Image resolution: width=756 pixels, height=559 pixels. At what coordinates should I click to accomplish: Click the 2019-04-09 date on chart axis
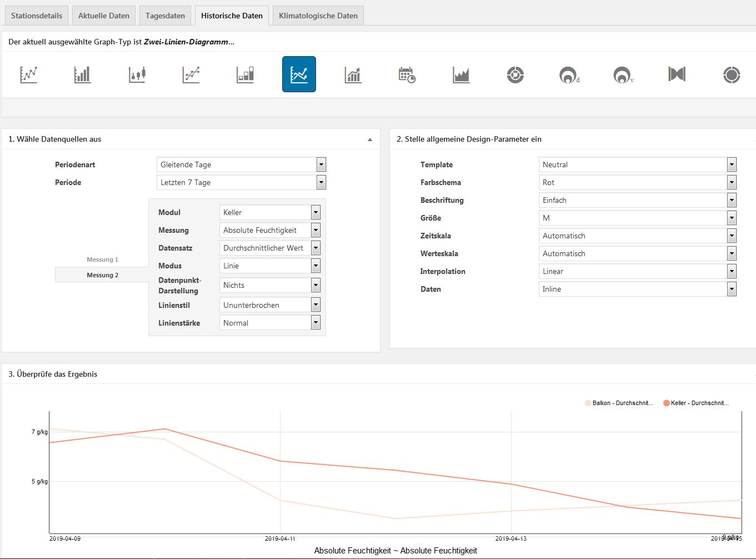65,538
